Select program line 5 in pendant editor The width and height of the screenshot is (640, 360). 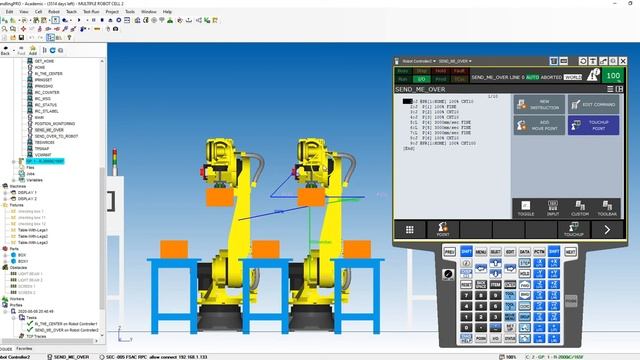441,122
